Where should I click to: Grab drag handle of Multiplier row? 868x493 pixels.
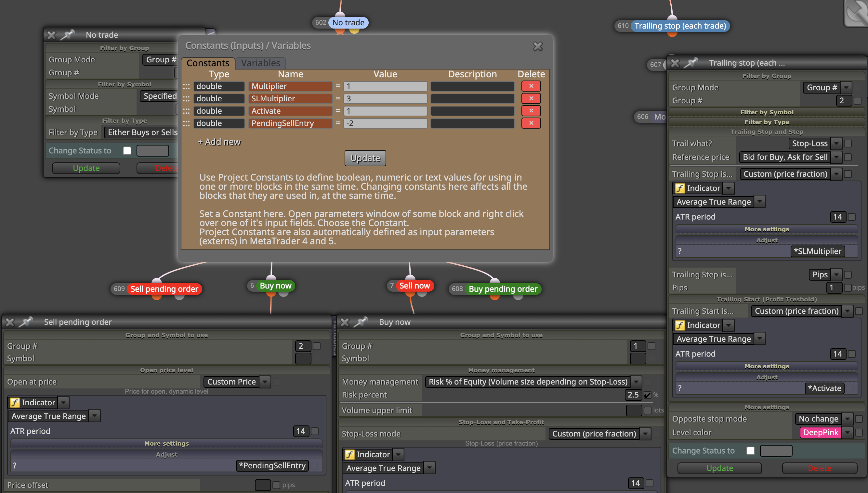[186, 87]
